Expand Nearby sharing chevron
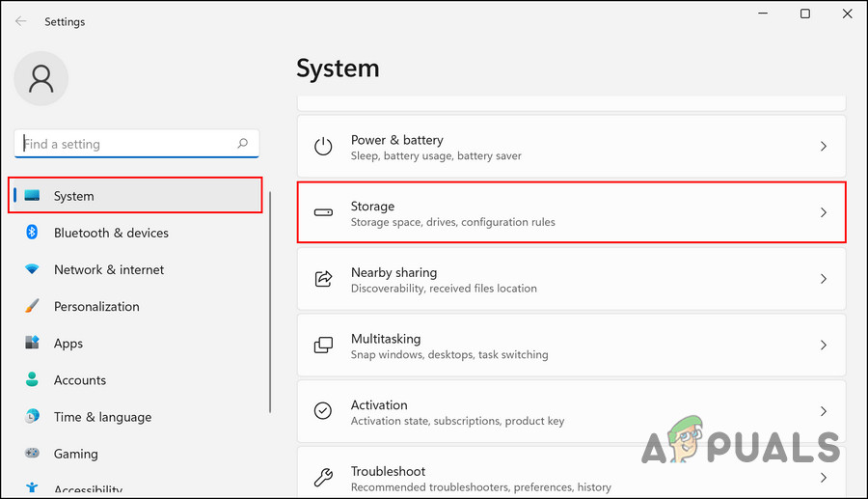 click(824, 279)
